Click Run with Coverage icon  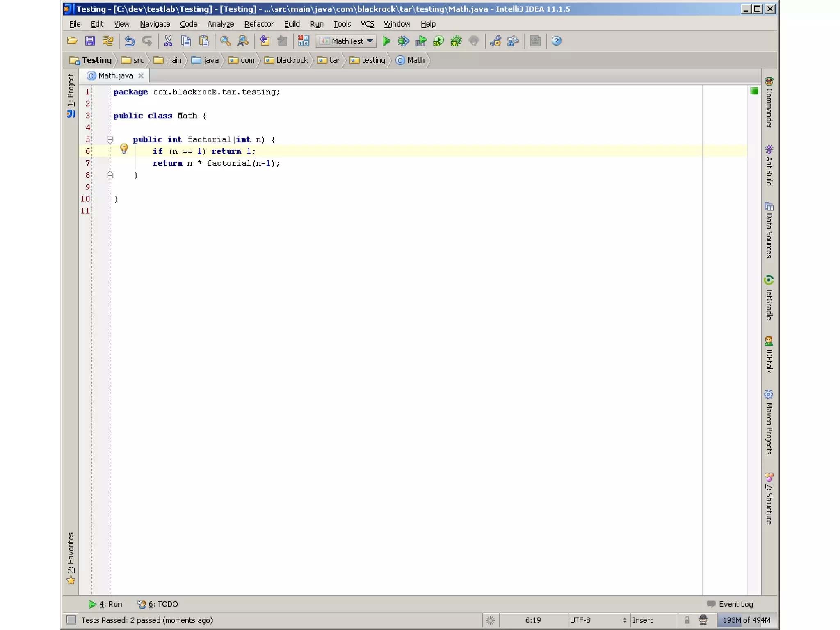[x=421, y=41]
